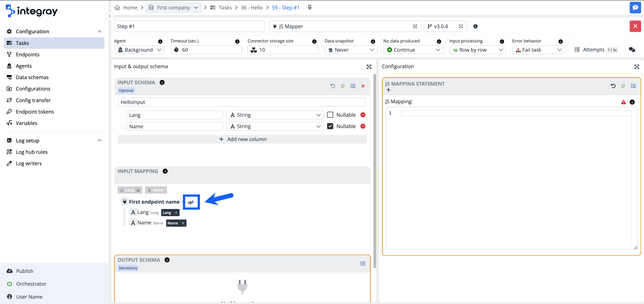Open the Agent Background dropdown
644x304 pixels.
(139, 50)
